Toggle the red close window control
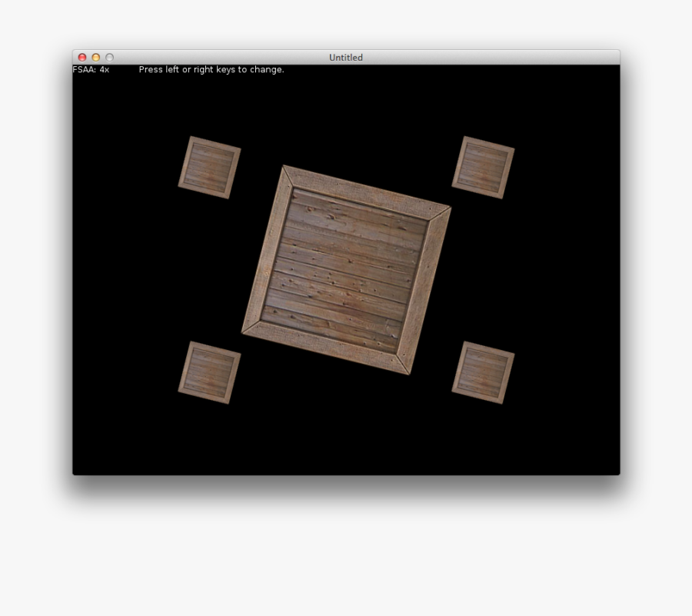The width and height of the screenshot is (692, 616). tap(81, 57)
